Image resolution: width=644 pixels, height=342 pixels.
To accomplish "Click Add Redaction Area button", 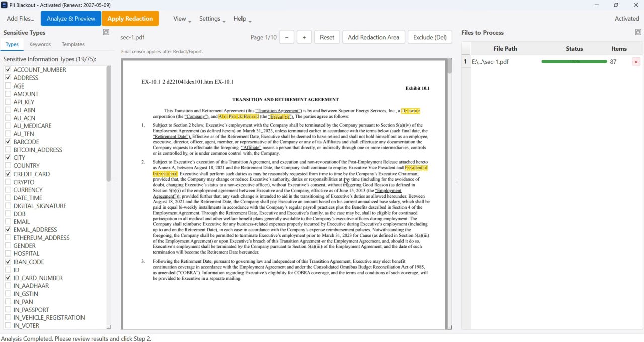I will point(373,37).
